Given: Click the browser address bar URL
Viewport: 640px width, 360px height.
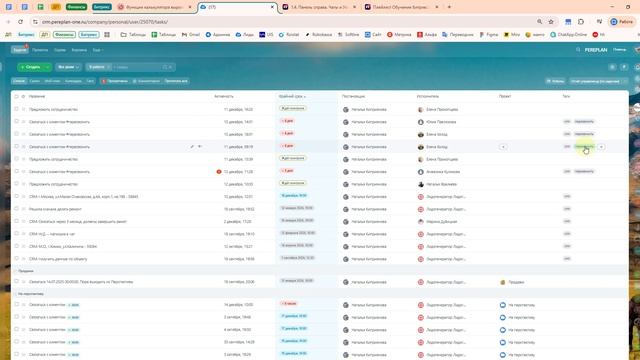Looking at the screenshot, I should point(105,22).
